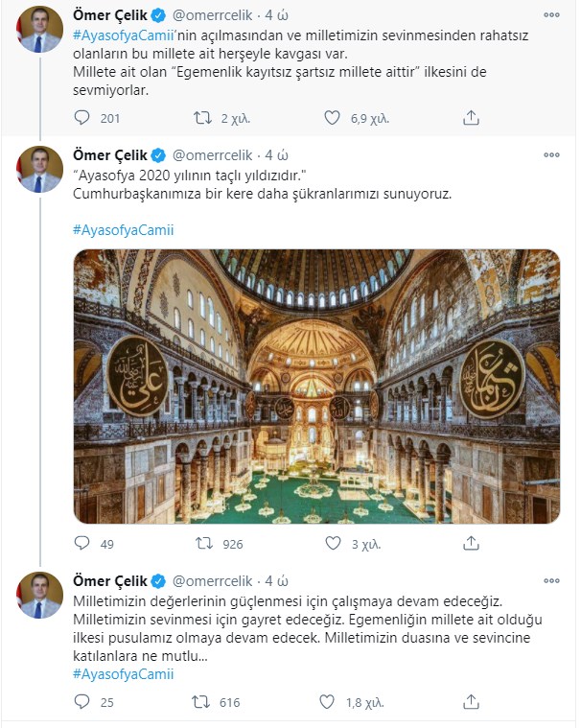Click Ömer Çelik's avatar in the last tweet
The height and width of the screenshot is (728, 581).
click(x=40, y=598)
